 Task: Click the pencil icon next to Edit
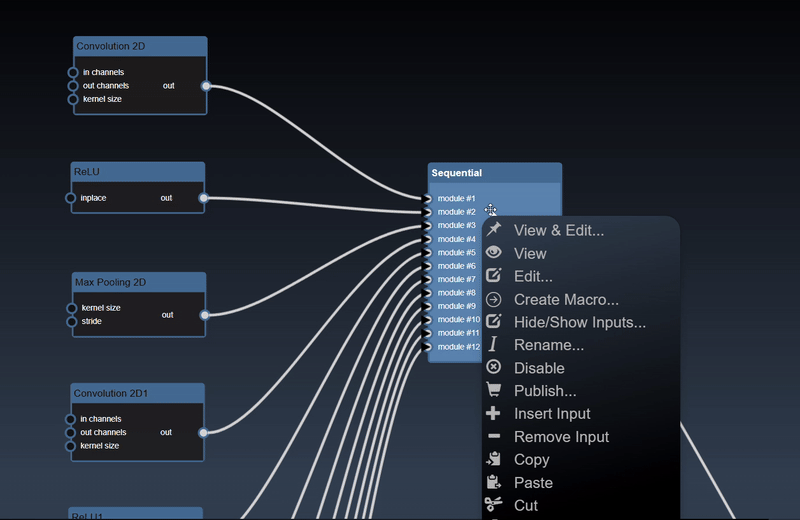(493, 276)
